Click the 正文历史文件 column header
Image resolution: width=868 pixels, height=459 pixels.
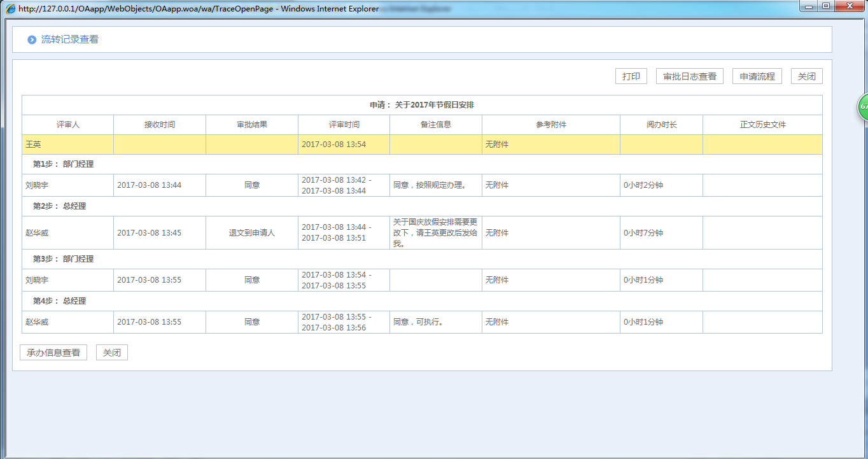(x=762, y=125)
